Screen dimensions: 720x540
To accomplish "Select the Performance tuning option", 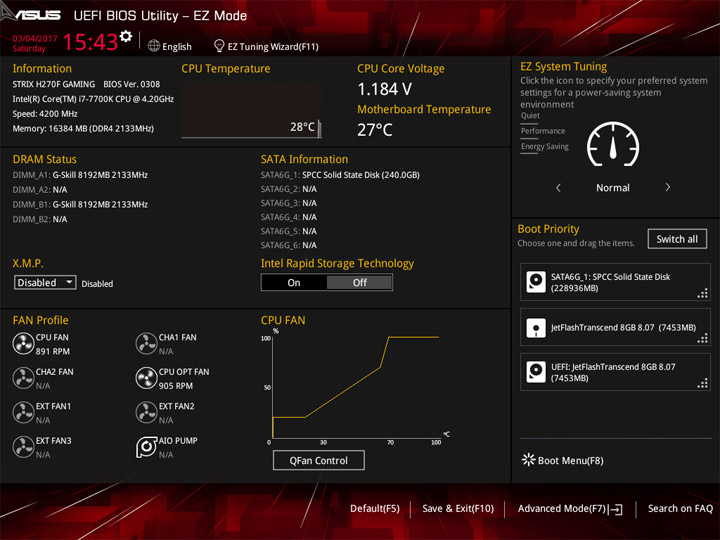I will [543, 131].
